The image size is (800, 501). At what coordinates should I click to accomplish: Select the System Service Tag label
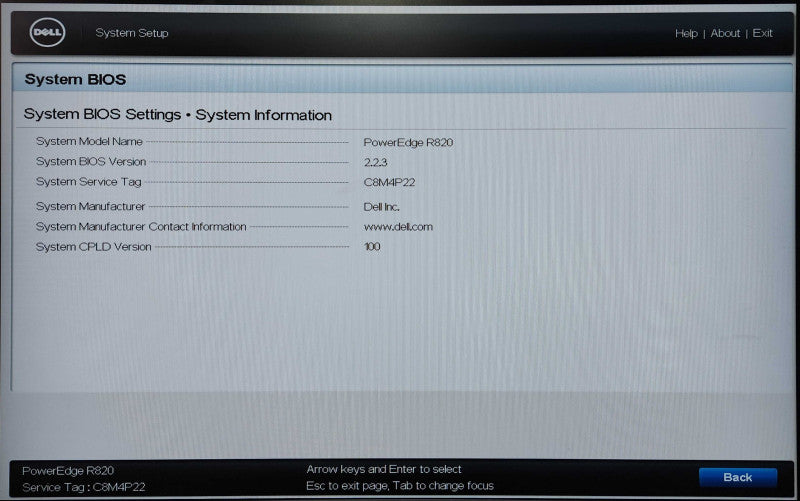[88, 182]
